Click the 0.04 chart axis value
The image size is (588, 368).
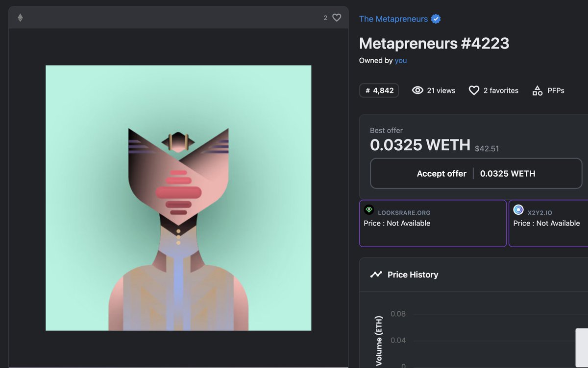click(x=398, y=340)
